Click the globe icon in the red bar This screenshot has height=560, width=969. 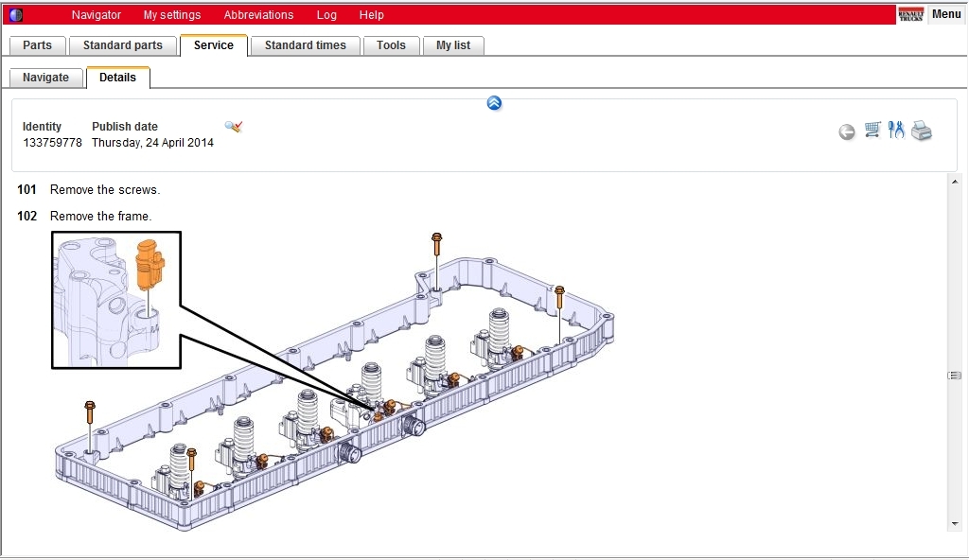point(16,15)
